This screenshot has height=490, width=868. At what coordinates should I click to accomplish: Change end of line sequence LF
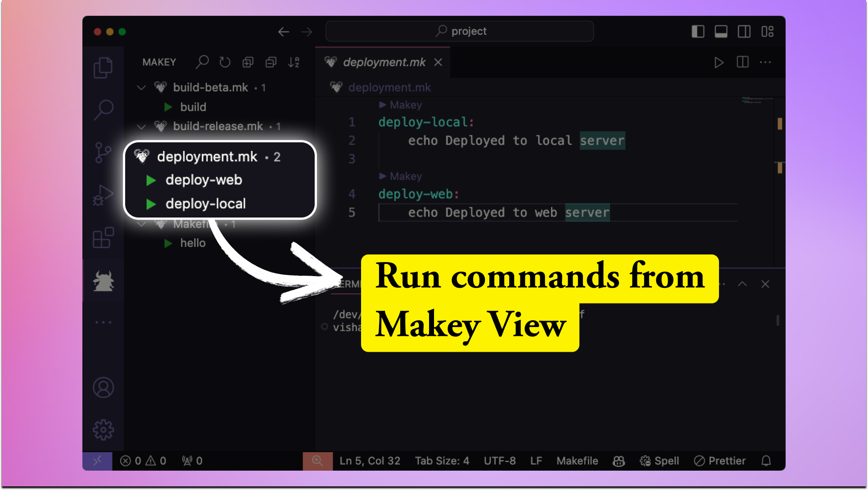pos(536,461)
